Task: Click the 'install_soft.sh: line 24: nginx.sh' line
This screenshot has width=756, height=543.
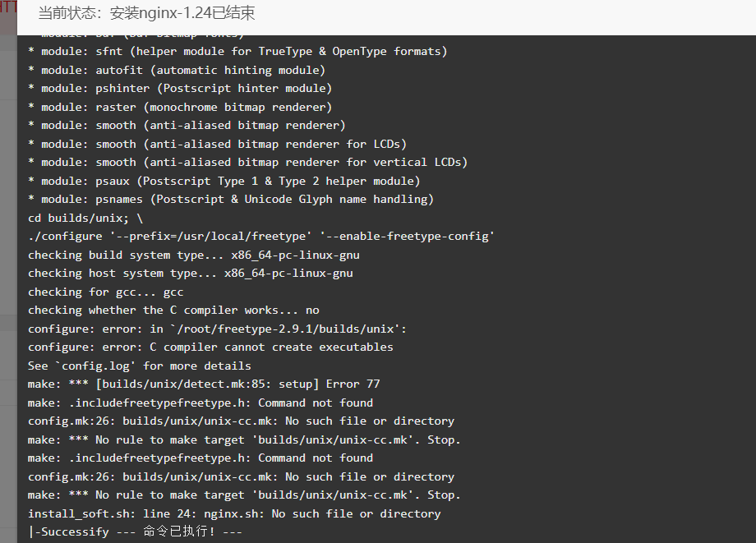Action: pyautogui.click(x=234, y=514)
